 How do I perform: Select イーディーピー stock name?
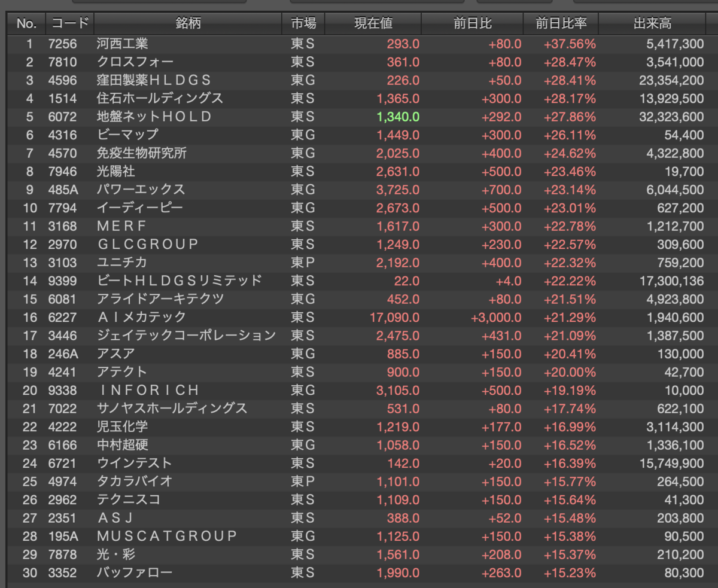click(x=140, y=208)
